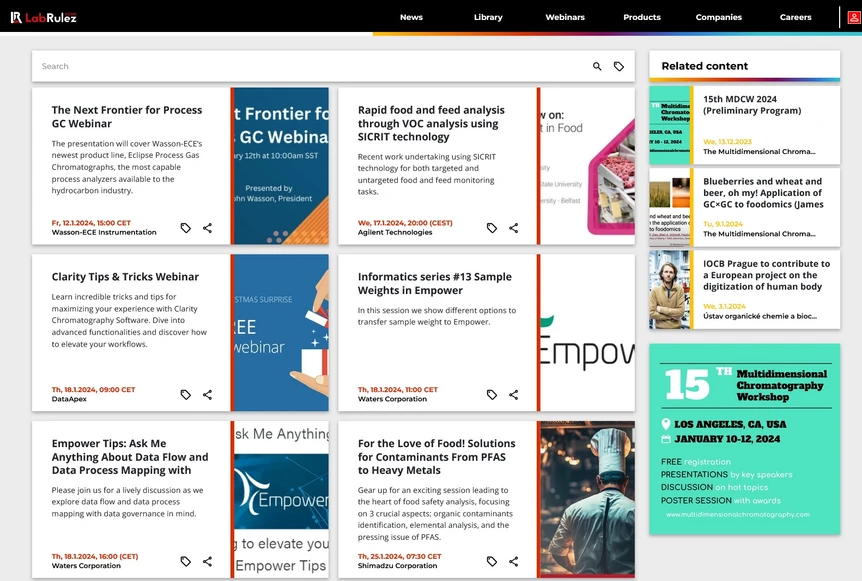Click the date We, 13.12.2023 in Related content
This screenshot has height=581, width=862.
(727, 142)
